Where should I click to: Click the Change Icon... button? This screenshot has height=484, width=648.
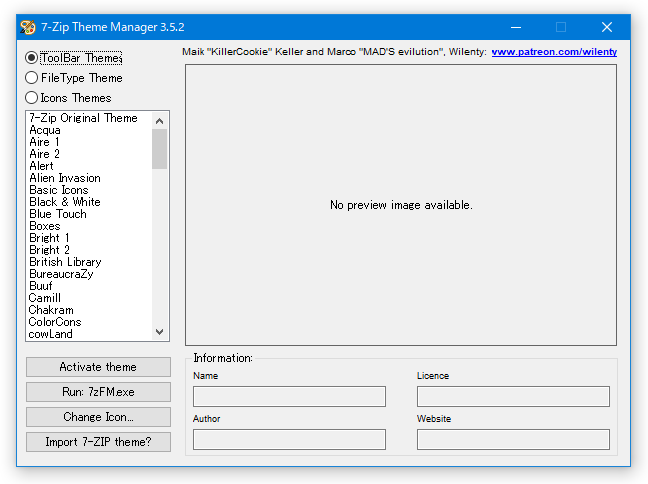[98, 417]
